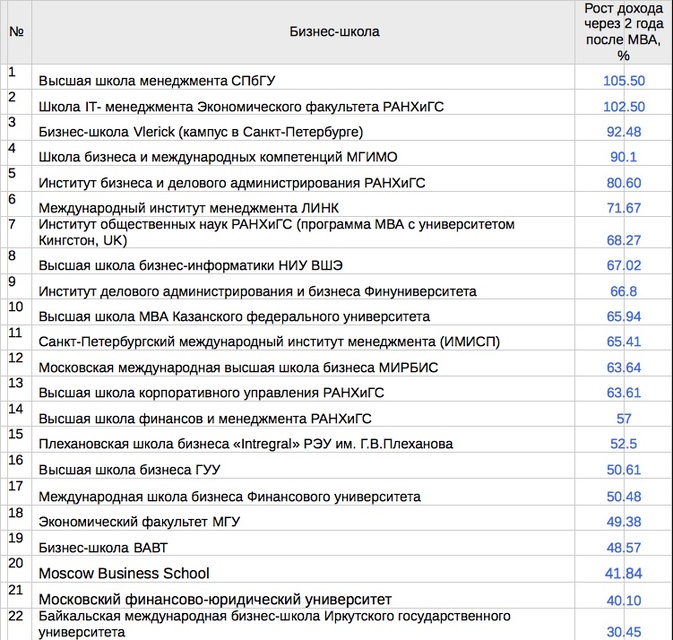Image resolution: width=673 pixels, height=640 pixels.
Task: Click row number 18
Action: click(16, 513)
